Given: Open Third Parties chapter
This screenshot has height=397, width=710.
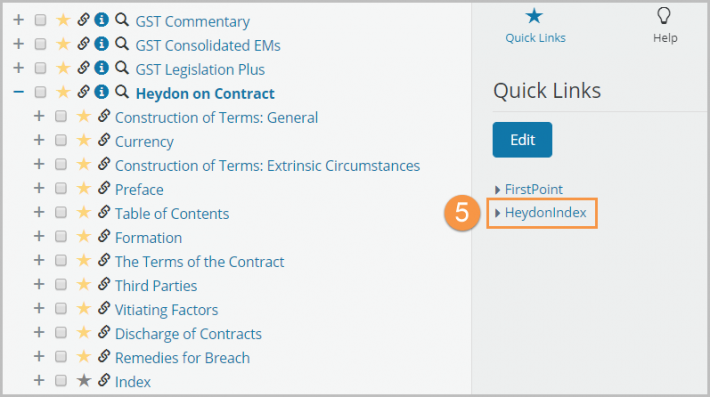Looking at the screenshot, I should click(x=156, y=286).
